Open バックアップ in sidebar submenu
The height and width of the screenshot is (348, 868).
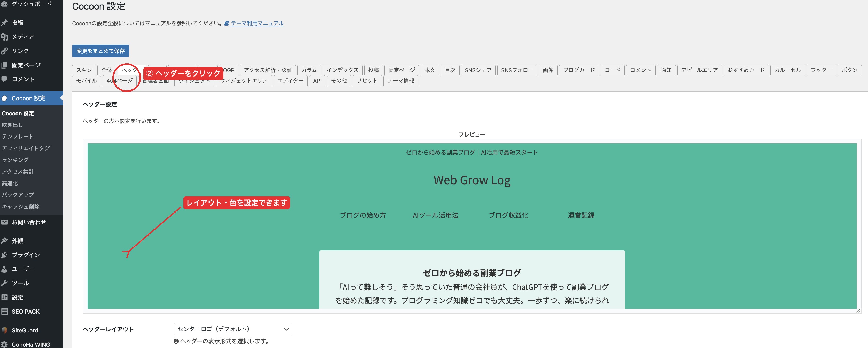(18, 195)
